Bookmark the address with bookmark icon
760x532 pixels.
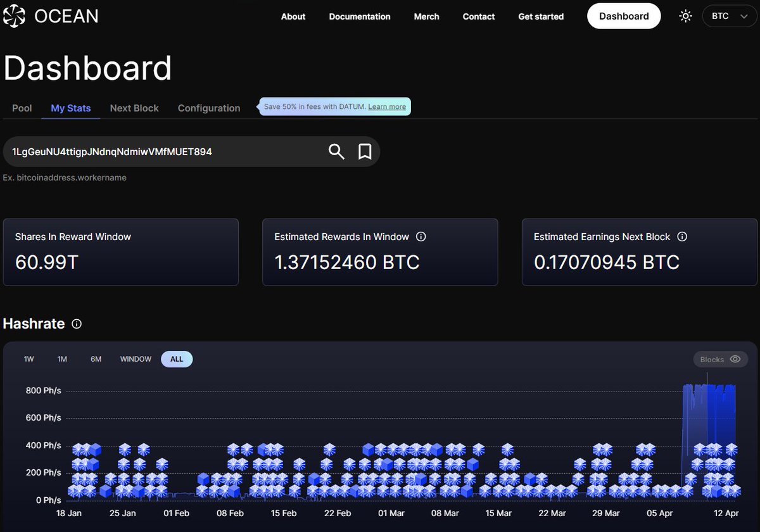365,152
